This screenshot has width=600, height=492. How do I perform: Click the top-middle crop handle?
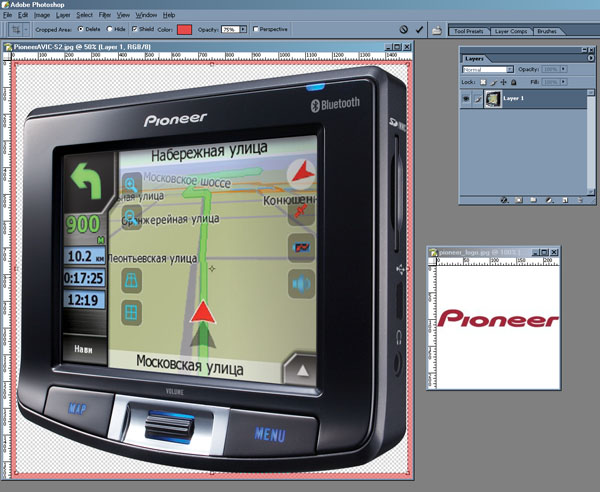(x=212, y=65)
